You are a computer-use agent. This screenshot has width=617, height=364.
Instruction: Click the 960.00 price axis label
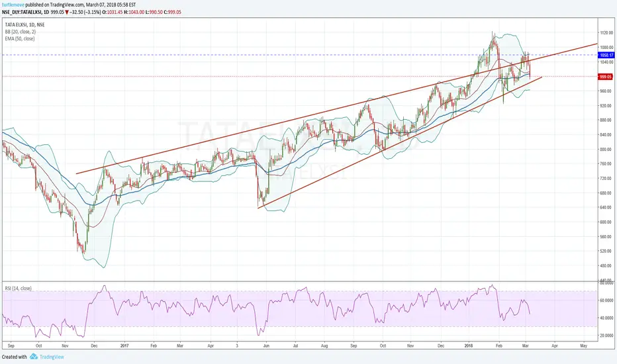pyautogui.click(x=606, y=91)
